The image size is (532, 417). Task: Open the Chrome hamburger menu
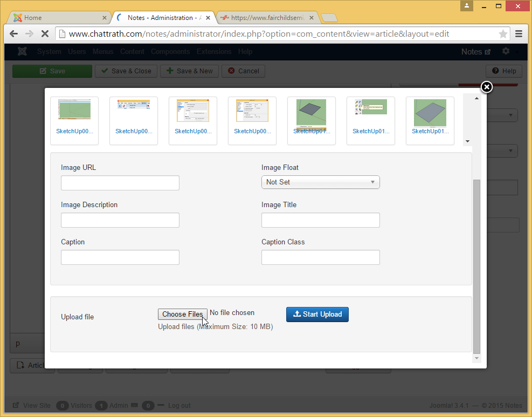pos(519,33)
